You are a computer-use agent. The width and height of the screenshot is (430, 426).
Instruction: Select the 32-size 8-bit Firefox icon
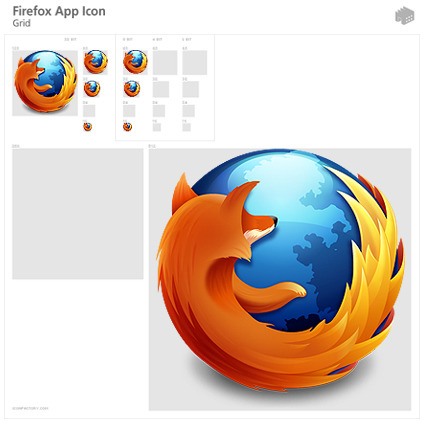[x=132, y=89]
